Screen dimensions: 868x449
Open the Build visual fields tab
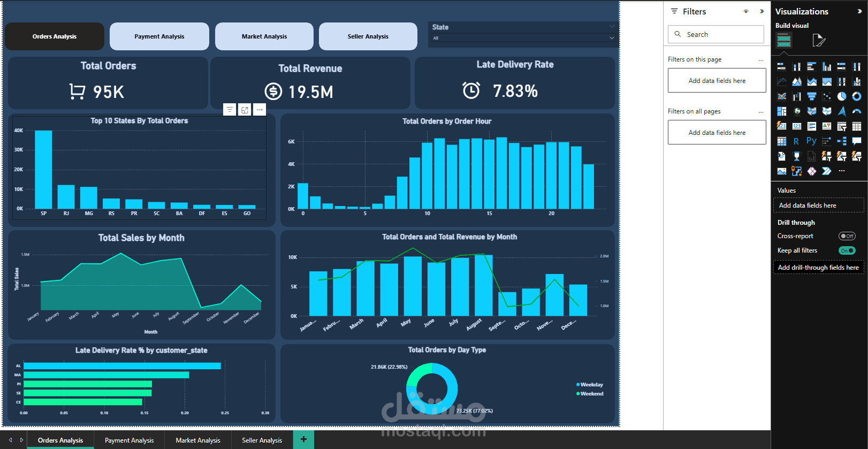point(784,40)
